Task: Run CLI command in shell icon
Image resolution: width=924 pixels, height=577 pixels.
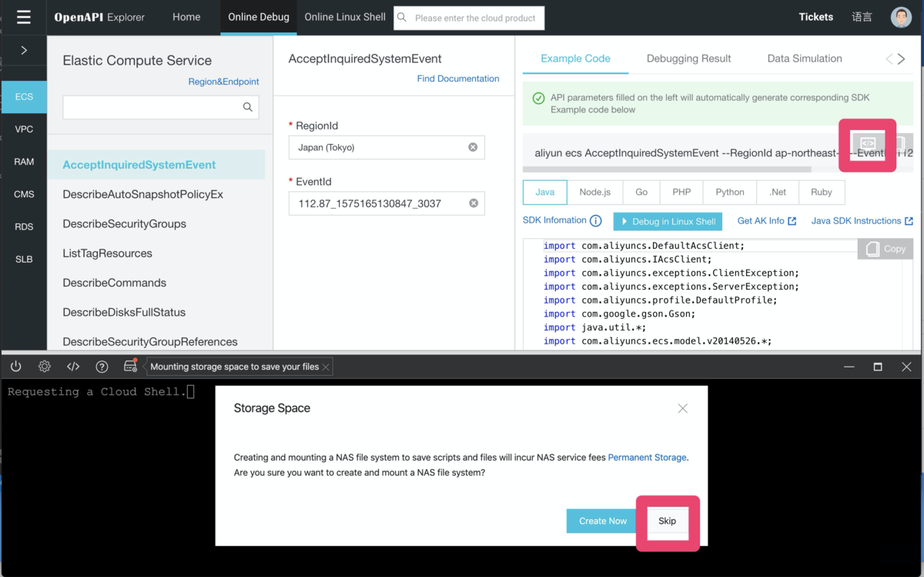Action: coord(868,143)
